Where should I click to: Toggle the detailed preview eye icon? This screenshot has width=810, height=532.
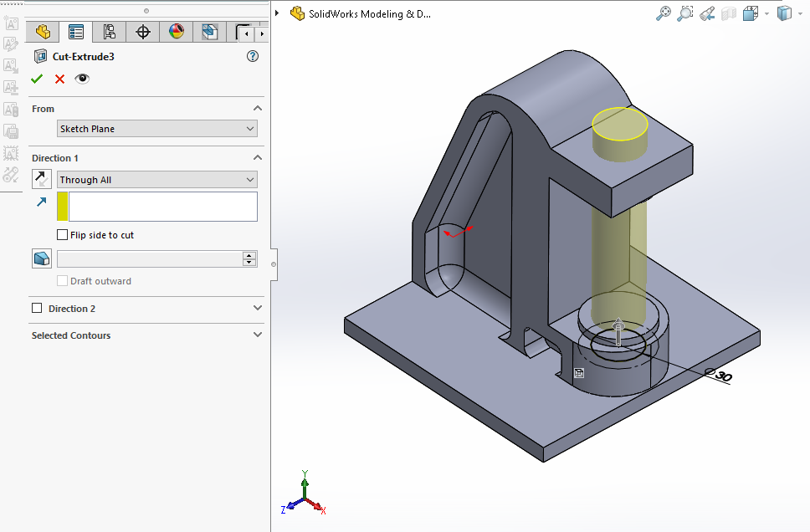(82, 79)
